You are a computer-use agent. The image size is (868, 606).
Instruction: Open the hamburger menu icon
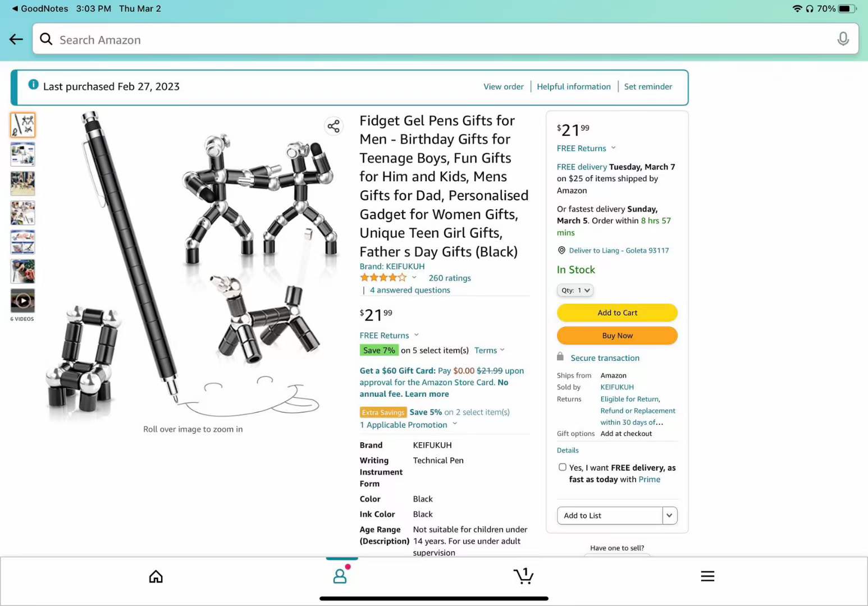707,576
